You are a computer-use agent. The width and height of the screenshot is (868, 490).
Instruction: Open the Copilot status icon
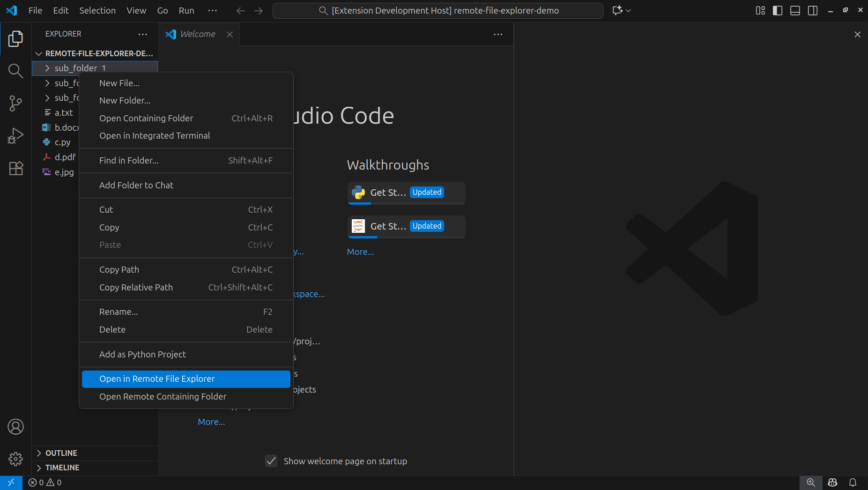832,483
